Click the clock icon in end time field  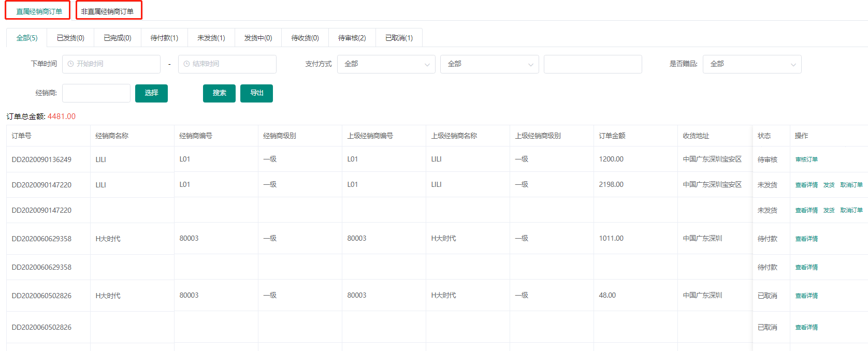186,64
